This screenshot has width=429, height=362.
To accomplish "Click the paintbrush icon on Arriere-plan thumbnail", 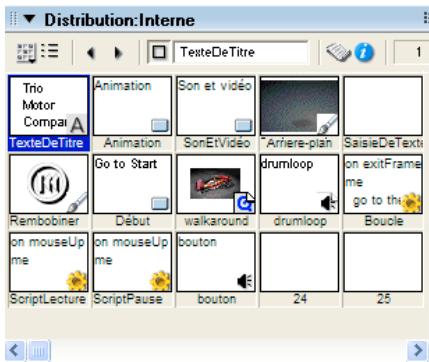I will click(327, 124).
